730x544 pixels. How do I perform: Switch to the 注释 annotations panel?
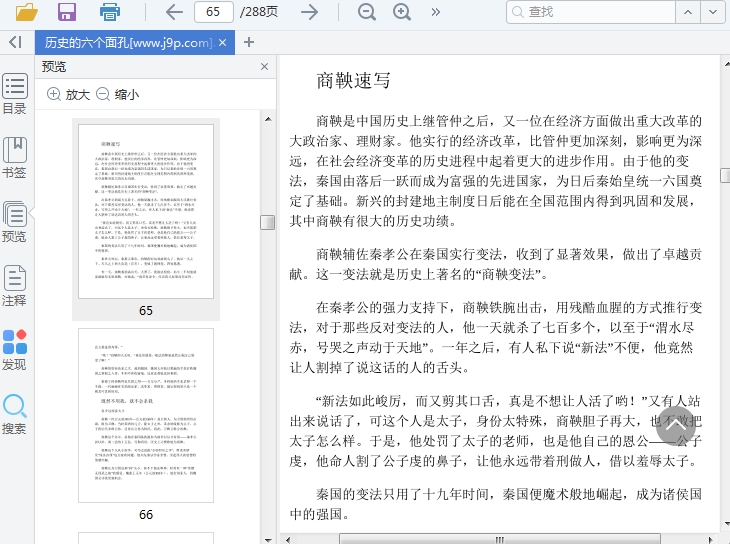coord(15,285)
